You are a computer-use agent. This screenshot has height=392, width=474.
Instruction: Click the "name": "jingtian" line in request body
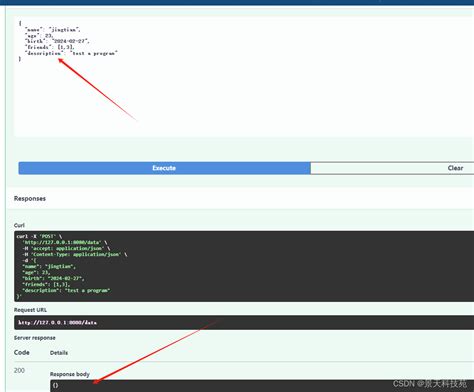pos(53,30)
